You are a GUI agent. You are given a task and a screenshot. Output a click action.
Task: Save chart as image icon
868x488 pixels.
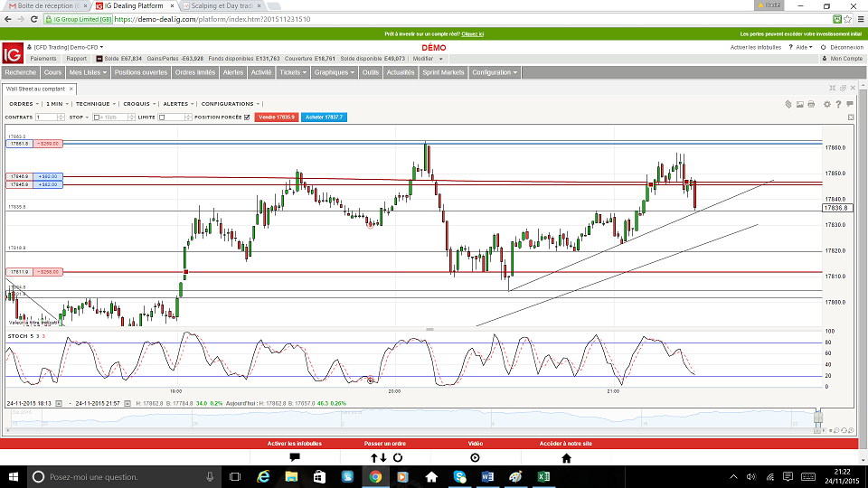800,104
